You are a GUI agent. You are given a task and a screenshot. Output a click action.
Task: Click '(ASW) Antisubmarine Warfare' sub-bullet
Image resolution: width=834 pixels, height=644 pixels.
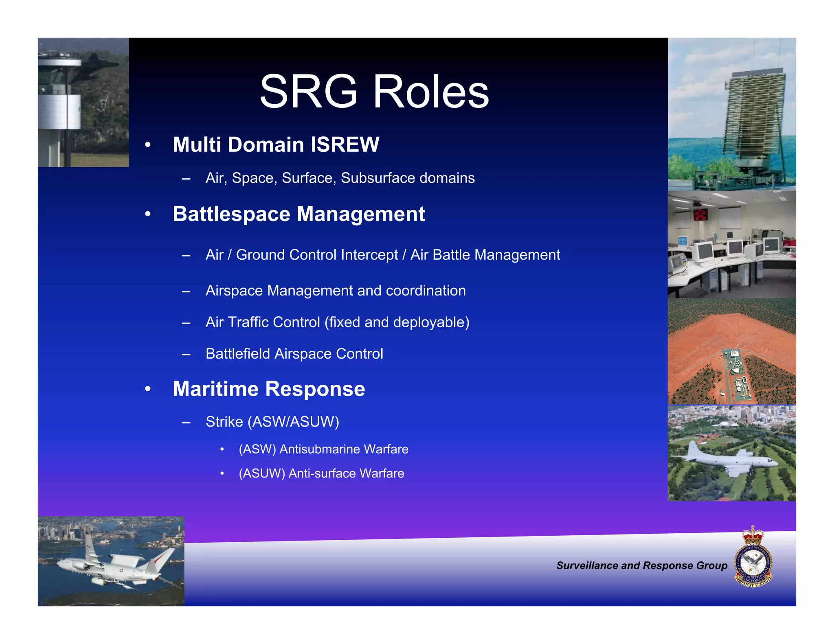point(323,449)
